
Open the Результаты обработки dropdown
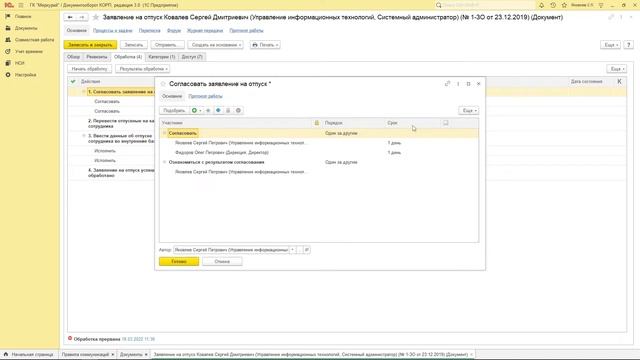tap(142, 69)
